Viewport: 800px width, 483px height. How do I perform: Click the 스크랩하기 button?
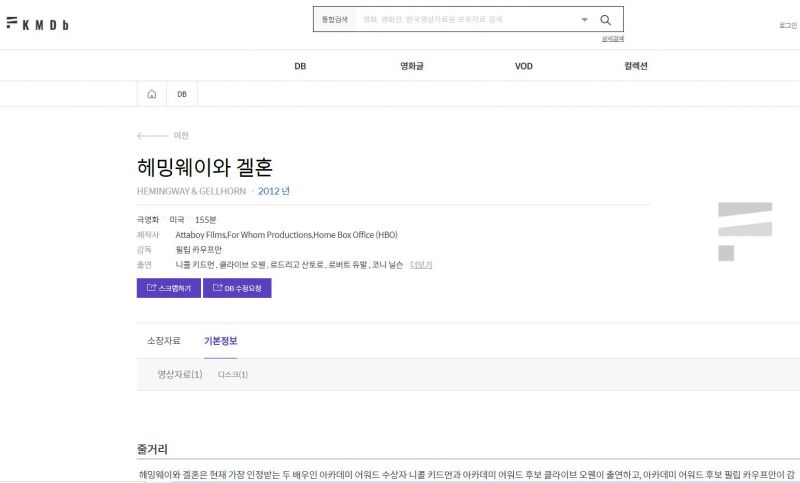tap(169, 288)
